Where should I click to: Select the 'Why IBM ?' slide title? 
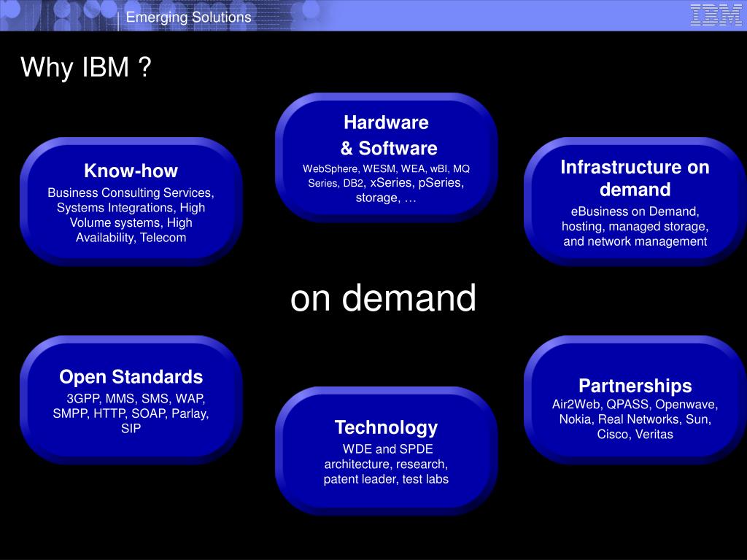86,66
